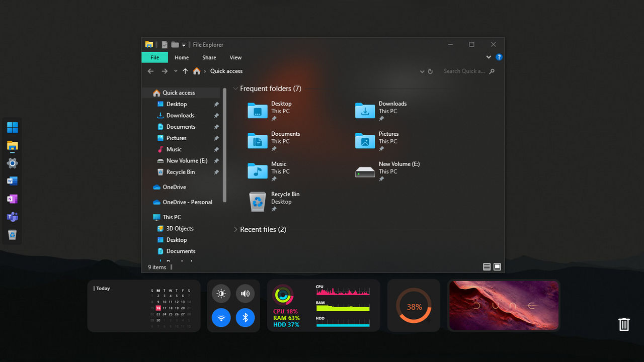Open the Recycle Bin dock icon
Image resolution: width=644 pixels, height=362 pixels.
click(12, 234)
